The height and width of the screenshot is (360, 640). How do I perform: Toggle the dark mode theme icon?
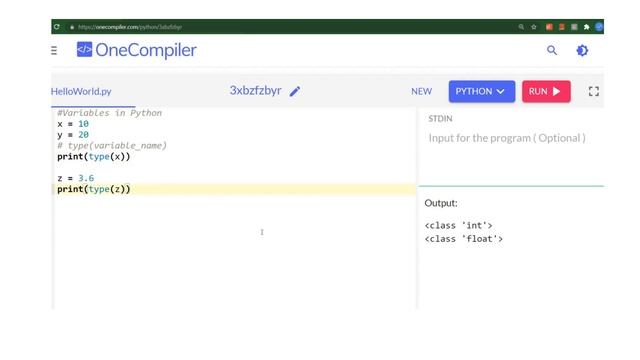pyautogui.click(x=582, y=50)
